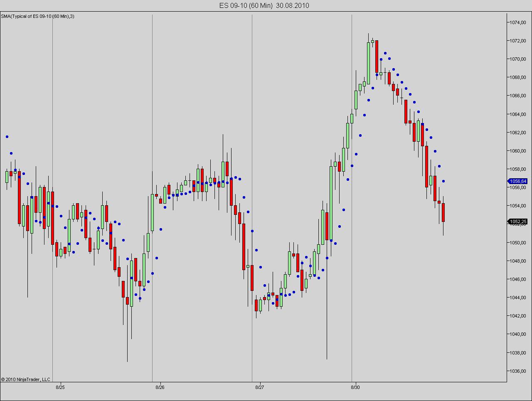Click the 8/25 date label on time axis
This screenshot has height=401, width=532.
[60, 387]
